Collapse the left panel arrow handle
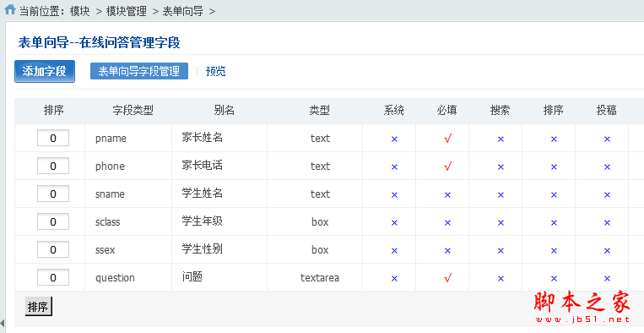 click(x=2, y=324)
